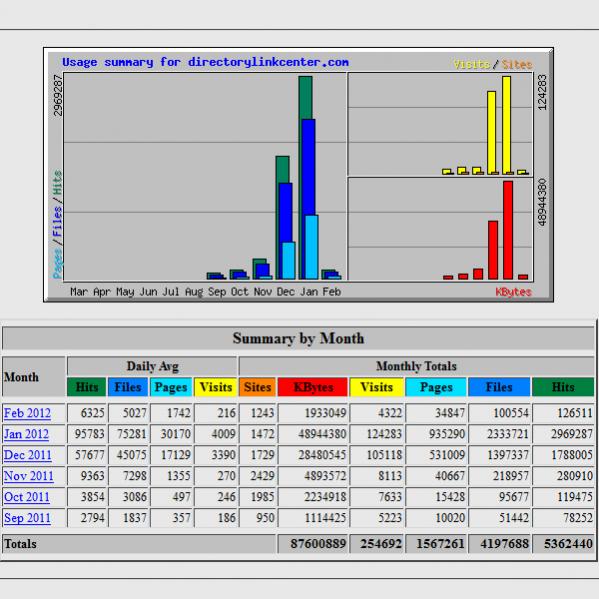Image resolution: width=599 pixels, height=599 pixels.
Task: Open the Oct 2011 monthly report link
Action: click(27, 497)
